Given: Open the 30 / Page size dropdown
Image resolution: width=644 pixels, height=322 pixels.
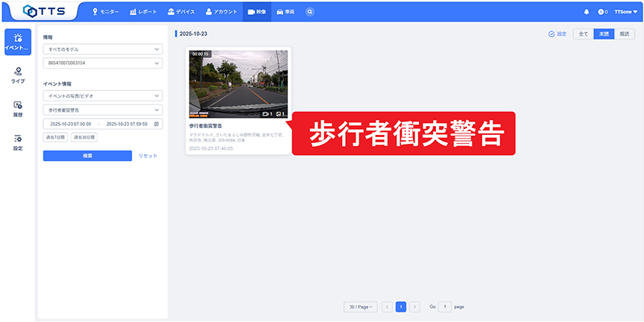Looking at the screenshot, I should click(x=361, y=306).
